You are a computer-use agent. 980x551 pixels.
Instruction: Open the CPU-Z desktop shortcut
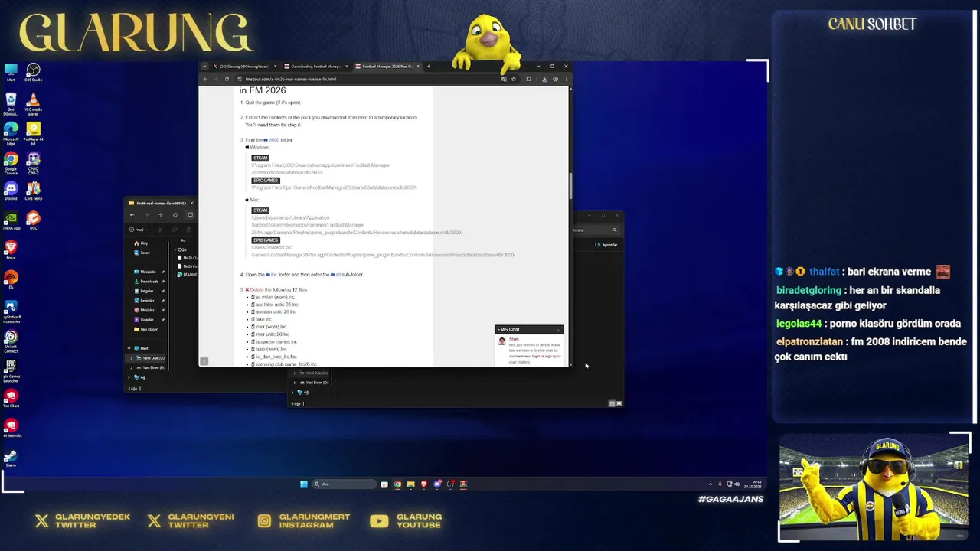pos(33,162)
